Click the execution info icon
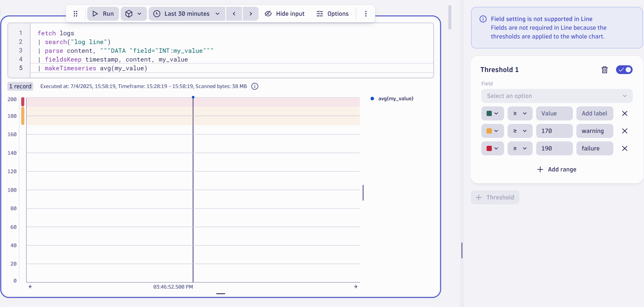This screenshot has width=644, height=307. pyautogui.click(x=255, y=86)
